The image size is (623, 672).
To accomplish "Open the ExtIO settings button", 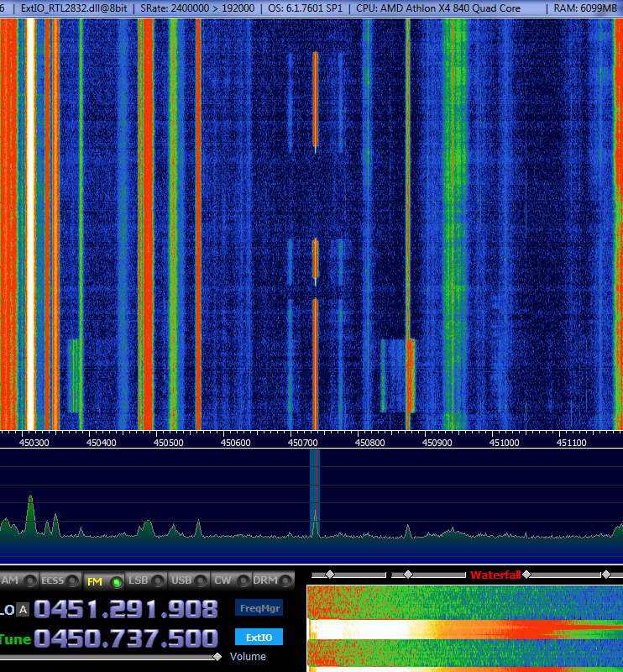I will pyautogui.click(x=259, y=638).
